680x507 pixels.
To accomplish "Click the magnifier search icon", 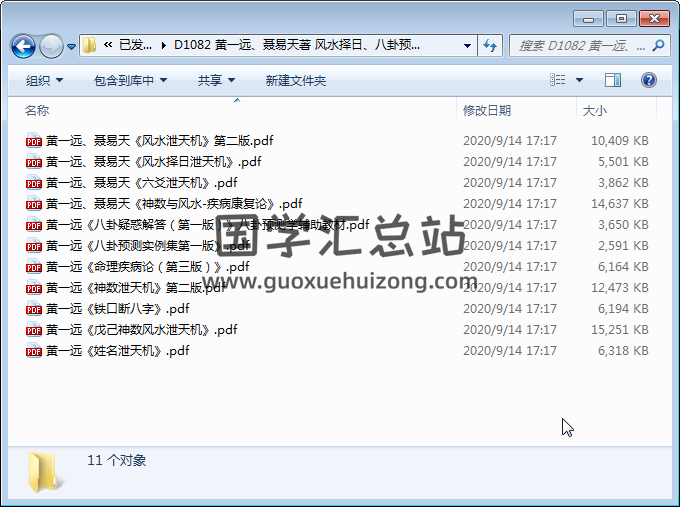I will (x=658, y=45).
